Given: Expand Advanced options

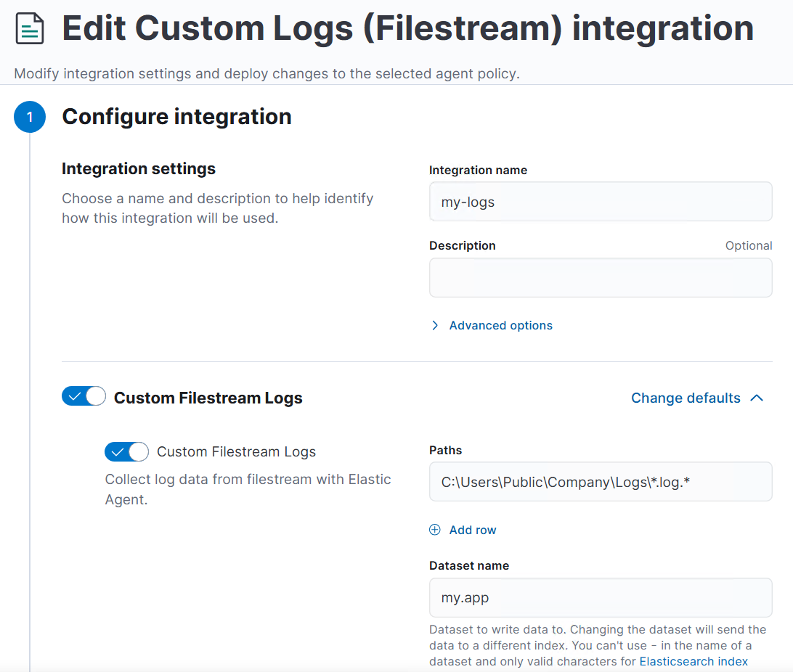Looking at the screenshot, I should (500, 325).
